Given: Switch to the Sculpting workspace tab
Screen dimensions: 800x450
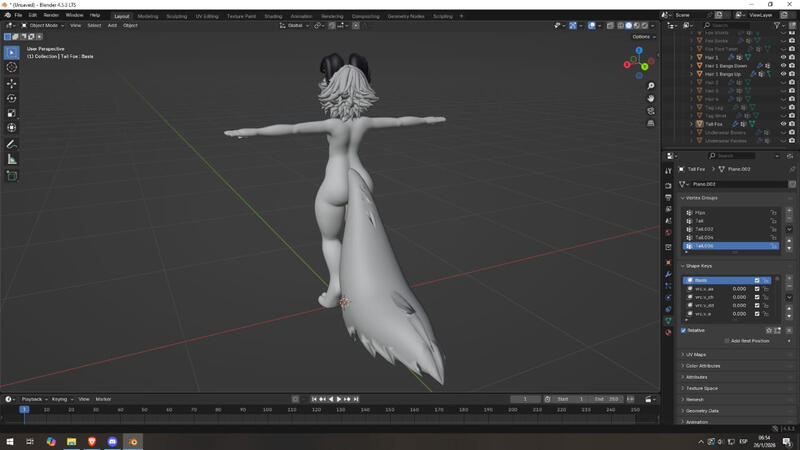Looking at the screenshot, I should point(177,16).
